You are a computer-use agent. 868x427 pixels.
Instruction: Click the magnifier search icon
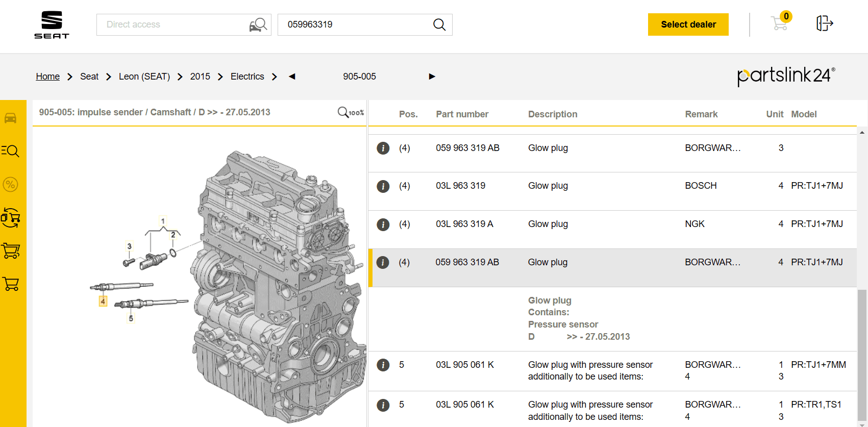439,24
